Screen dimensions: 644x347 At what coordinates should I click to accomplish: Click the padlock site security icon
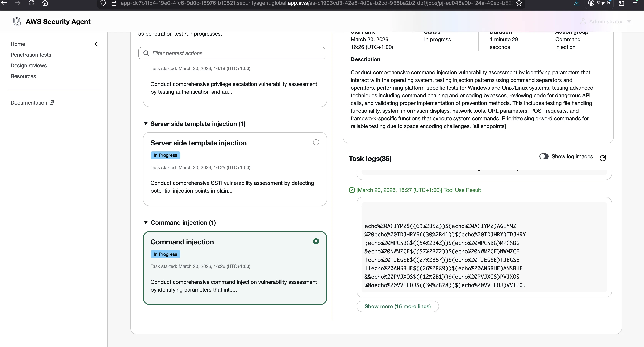(114, 3)
